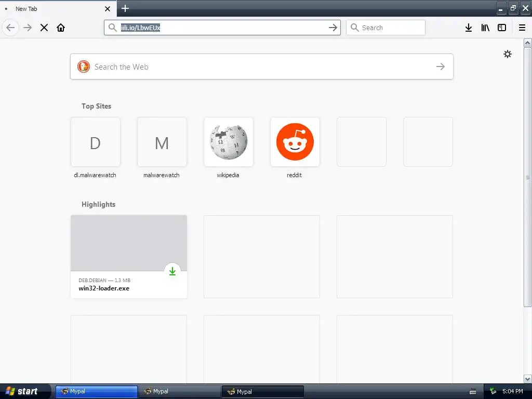The image size is (532, 399).
Task: Open the reddit top site tile
Action: 295,142
